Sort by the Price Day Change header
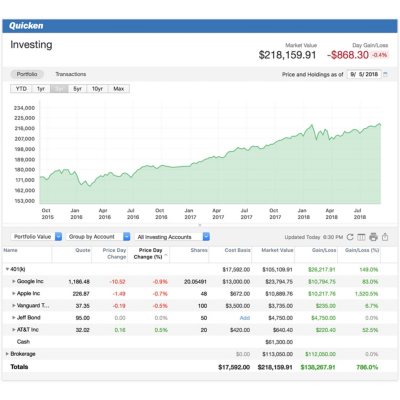The height and width of the screenshot is (400, 400). (x=114, y=253)
